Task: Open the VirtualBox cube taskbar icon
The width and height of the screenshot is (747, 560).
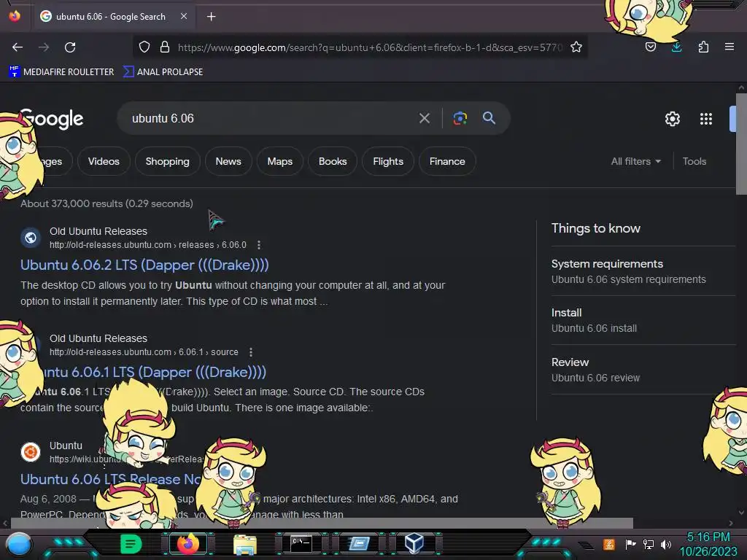Action: (414, 543)
